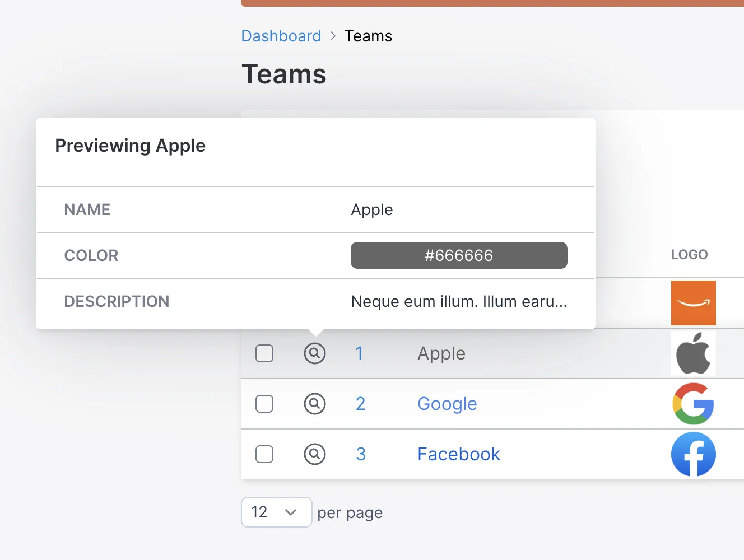This screenshot has width=744, height=560.
Task: Select the Facebook row checkbox
Action: click(264, 454)
